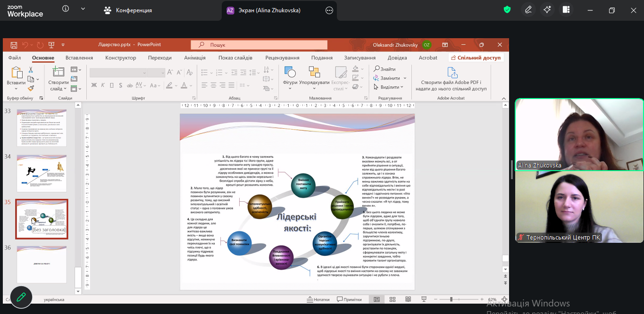Switch to Slide Sorter view icon
This screenshot has width=644, height=314.
pyautogui.click(x=393, y=299)
